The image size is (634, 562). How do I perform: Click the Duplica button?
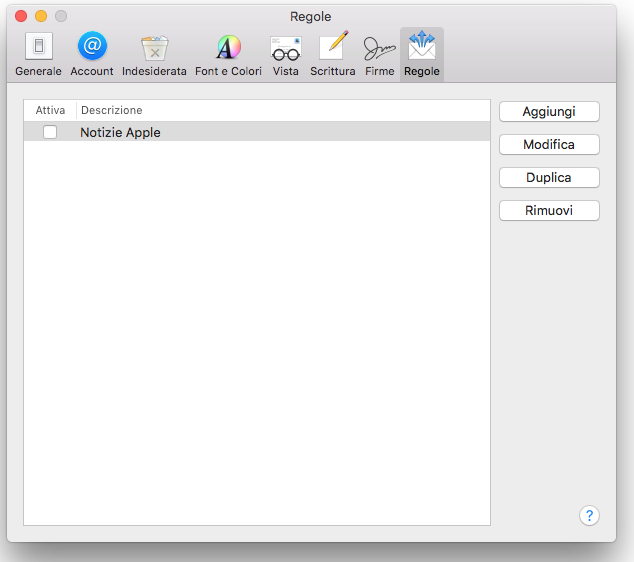tap(549, 178)
